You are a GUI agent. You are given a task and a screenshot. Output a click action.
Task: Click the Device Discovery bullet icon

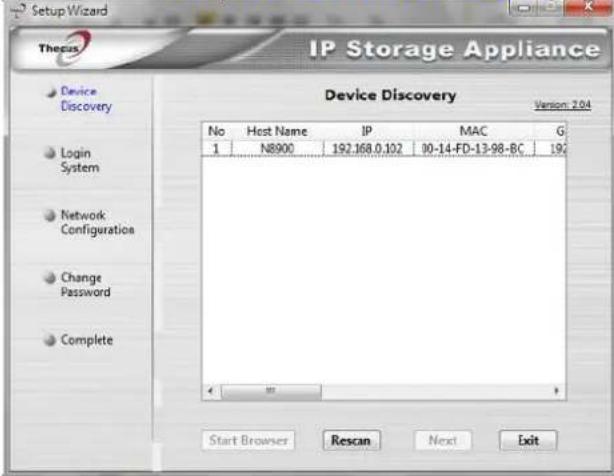pyautogui.click(x=51, y=93)
